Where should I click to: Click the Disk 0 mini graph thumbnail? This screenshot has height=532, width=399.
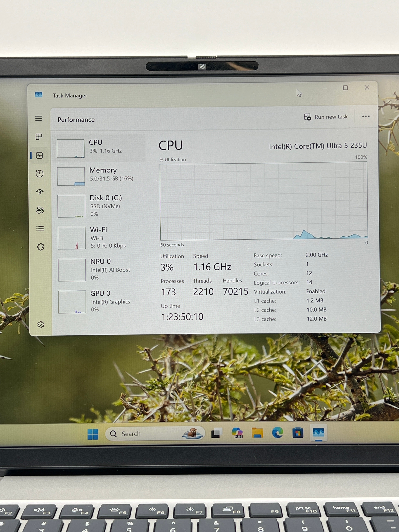tap(71, 206)
